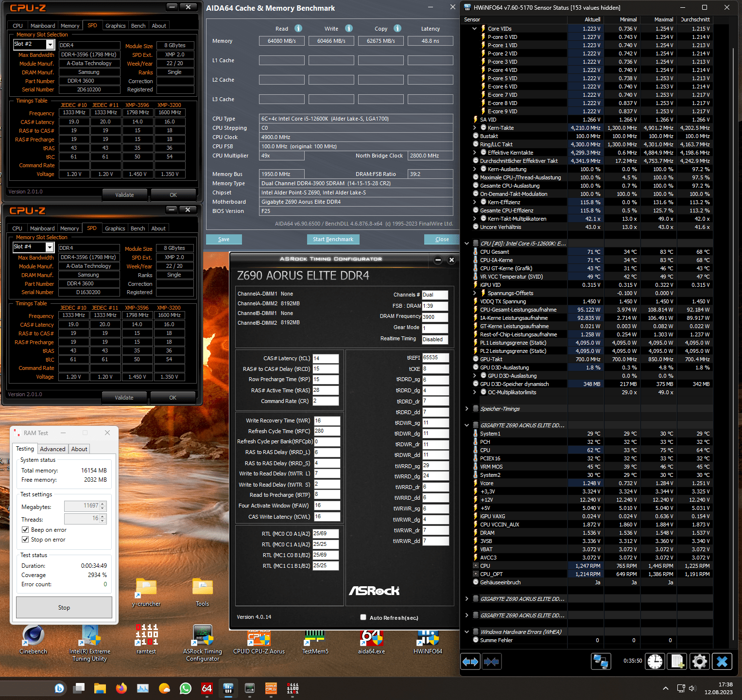Collapse Windows Hardware Errors (WHEA) section

pos(467,632)
